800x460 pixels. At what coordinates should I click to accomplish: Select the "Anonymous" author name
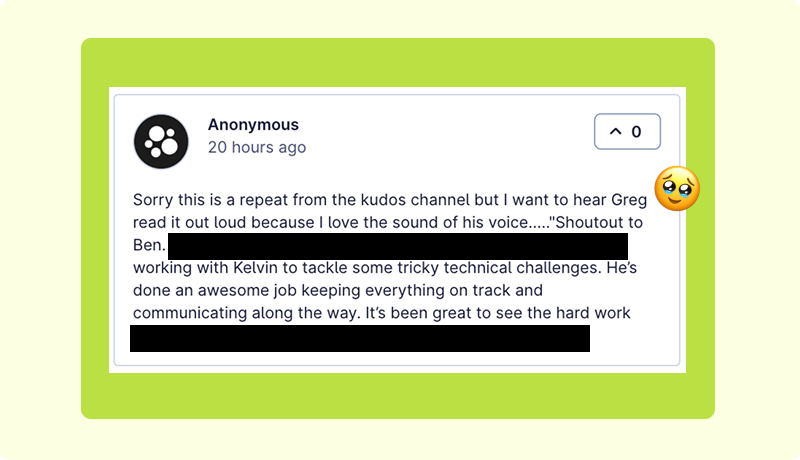253,125
